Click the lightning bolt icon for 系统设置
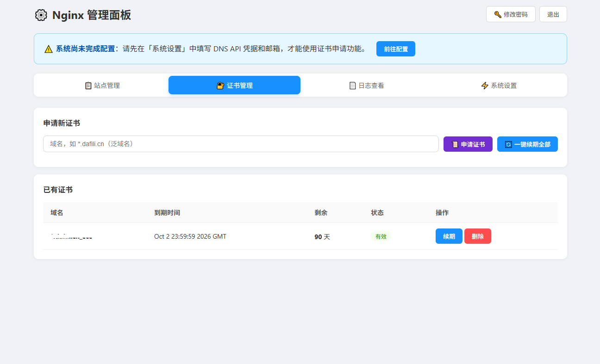 click(x=485, y=86)
